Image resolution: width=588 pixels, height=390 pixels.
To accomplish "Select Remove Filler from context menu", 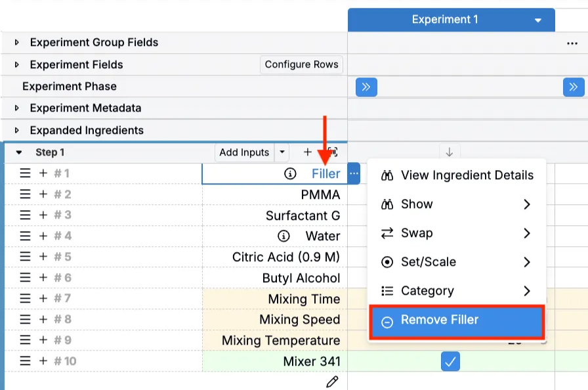I will click(456, 321).
